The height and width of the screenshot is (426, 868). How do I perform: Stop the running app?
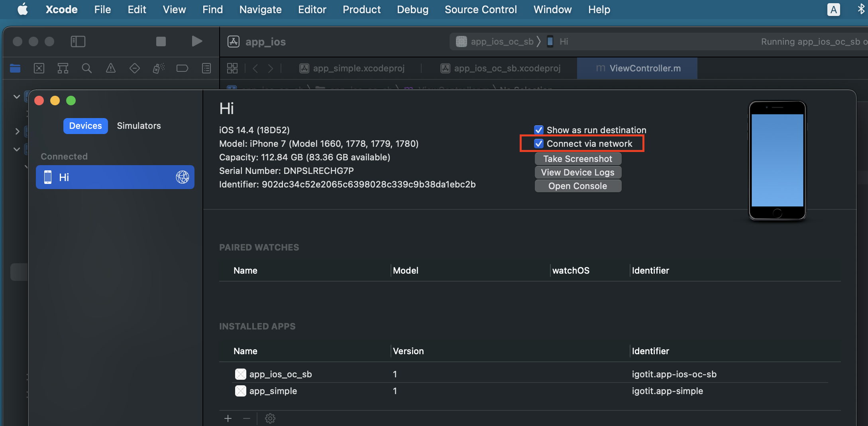click(161, 41)
